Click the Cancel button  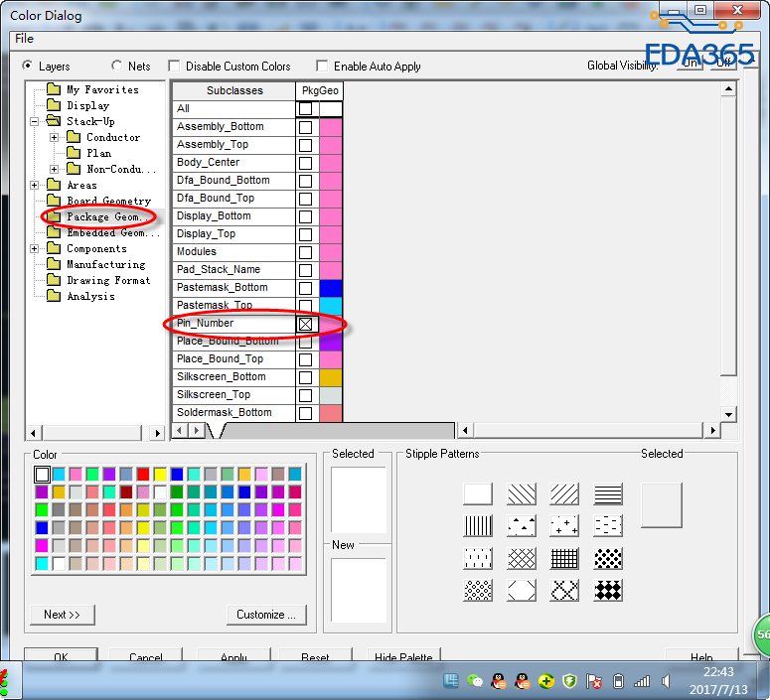[145, 656]
